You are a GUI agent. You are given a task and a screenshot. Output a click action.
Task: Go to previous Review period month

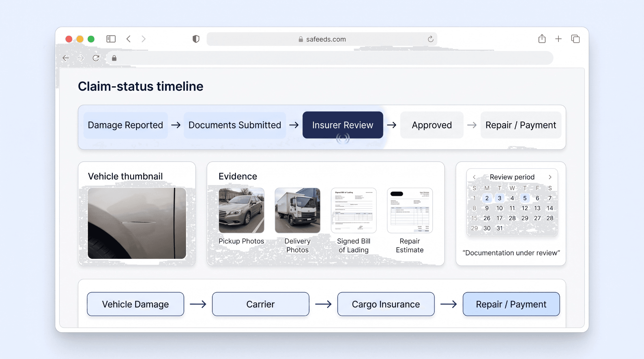[x=474, y=177]
